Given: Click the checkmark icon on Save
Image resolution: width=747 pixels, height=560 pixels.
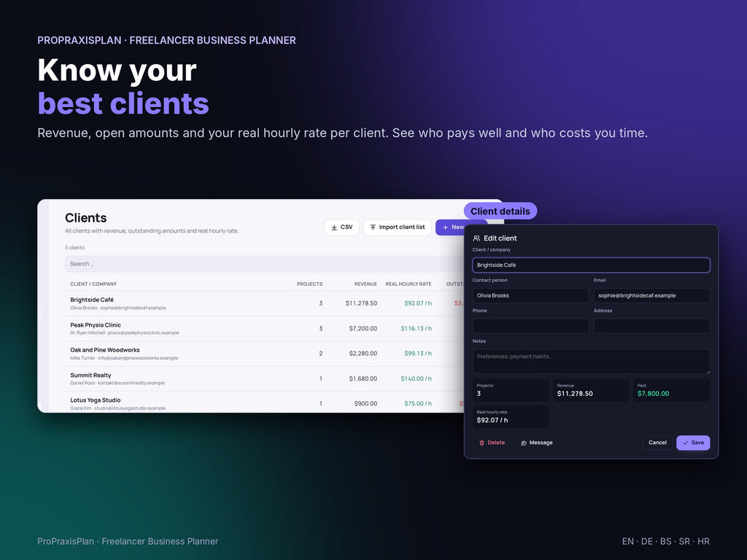Looking at the screenshot, I should (686, 443).
